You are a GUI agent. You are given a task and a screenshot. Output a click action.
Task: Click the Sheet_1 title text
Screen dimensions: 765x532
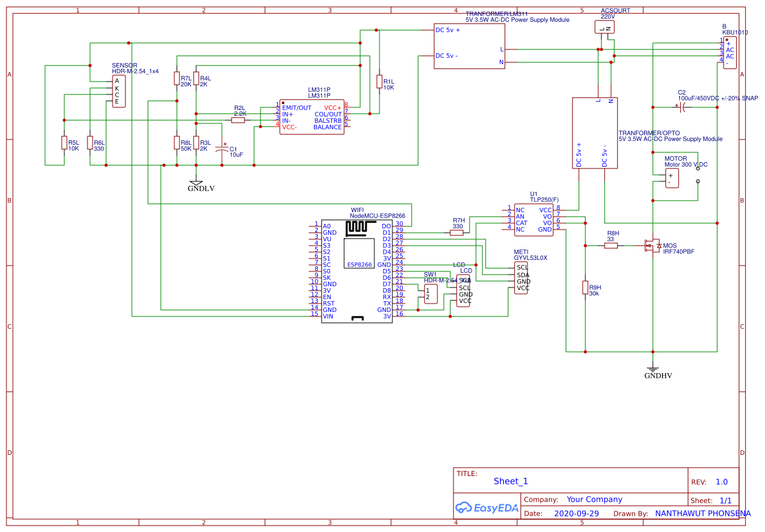[510, 481]
